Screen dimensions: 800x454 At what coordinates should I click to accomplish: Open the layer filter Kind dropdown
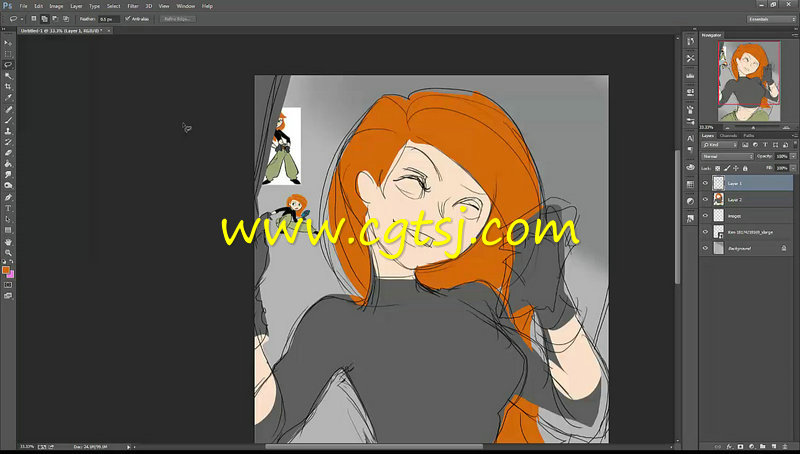720,145
